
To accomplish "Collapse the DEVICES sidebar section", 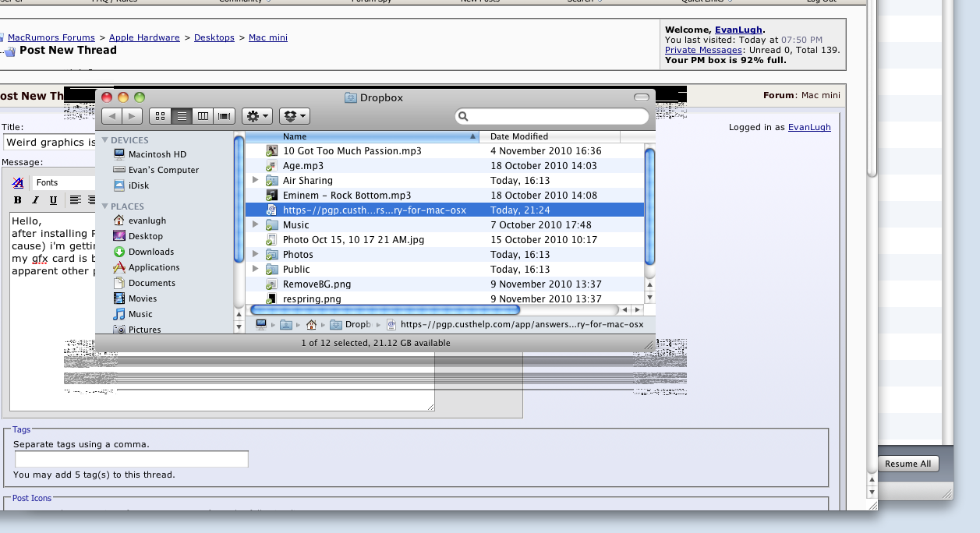I will (x=105, y=140).
